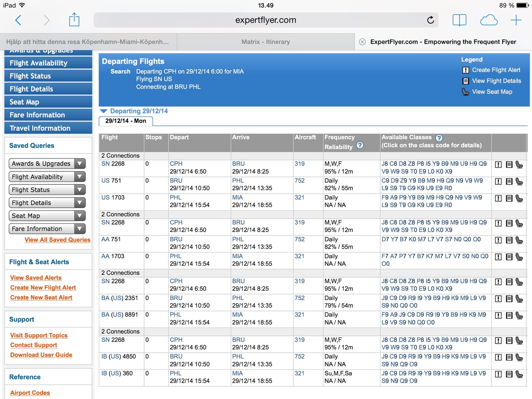The image size is (532, 399).
Task: Create flight alert for US 751 row
Action: [x=498, y=181]
